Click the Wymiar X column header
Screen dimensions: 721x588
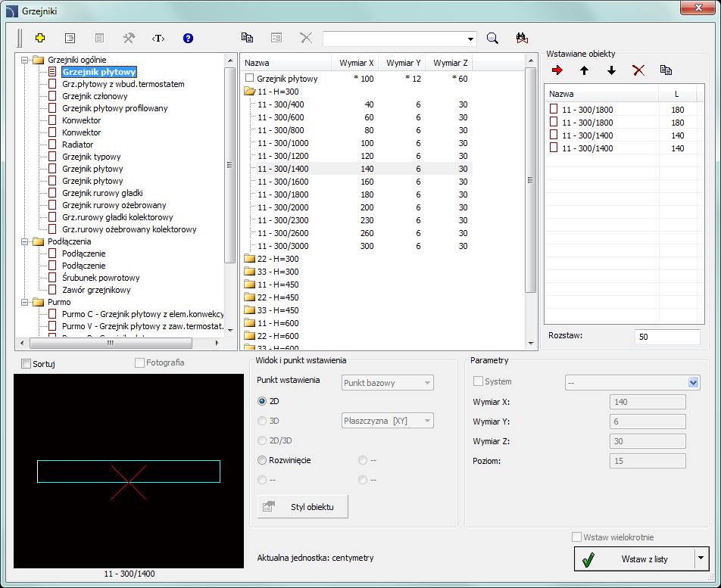coord(355,63)
